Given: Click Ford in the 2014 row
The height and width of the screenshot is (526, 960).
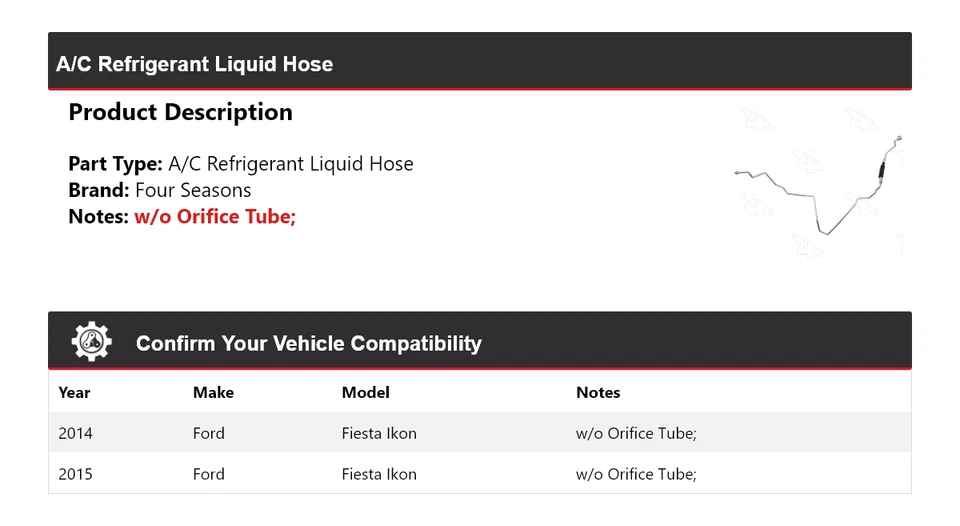Looking at the screenshot, I should pyautogui.click(x=208, y=433).
